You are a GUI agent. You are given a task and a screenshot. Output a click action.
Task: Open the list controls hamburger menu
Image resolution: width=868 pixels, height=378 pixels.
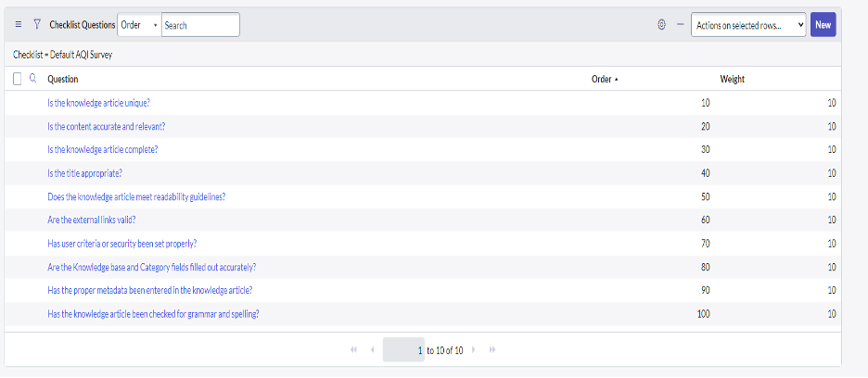(x=19, y=25)
